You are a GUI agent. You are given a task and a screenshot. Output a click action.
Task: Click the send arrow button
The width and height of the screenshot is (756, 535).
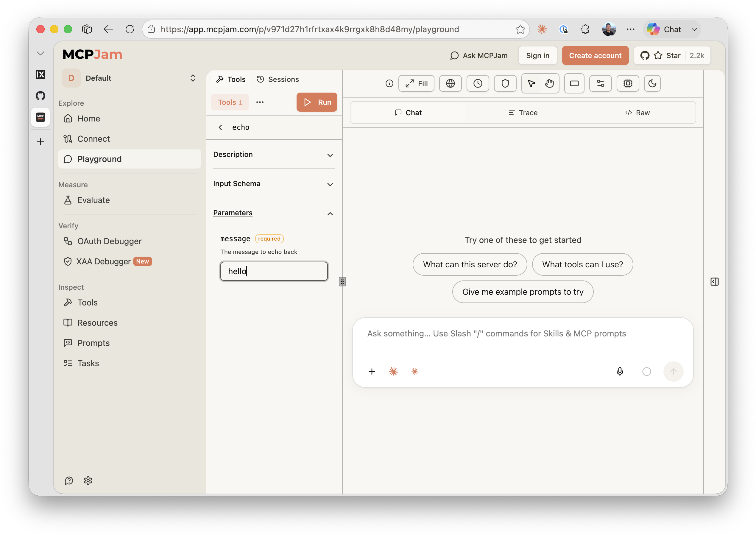click(x=673, y=372)
